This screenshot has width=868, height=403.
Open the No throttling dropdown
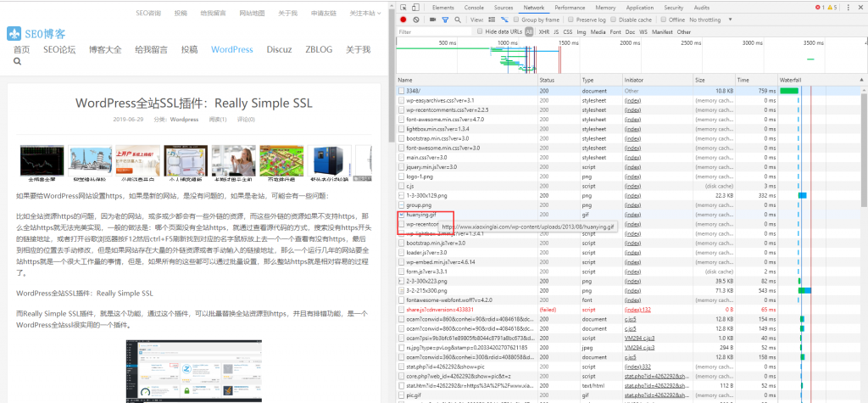coord(710,20)
